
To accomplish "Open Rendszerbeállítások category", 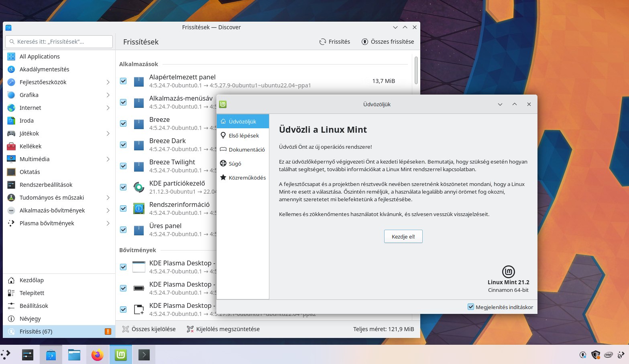I will 59,185.
